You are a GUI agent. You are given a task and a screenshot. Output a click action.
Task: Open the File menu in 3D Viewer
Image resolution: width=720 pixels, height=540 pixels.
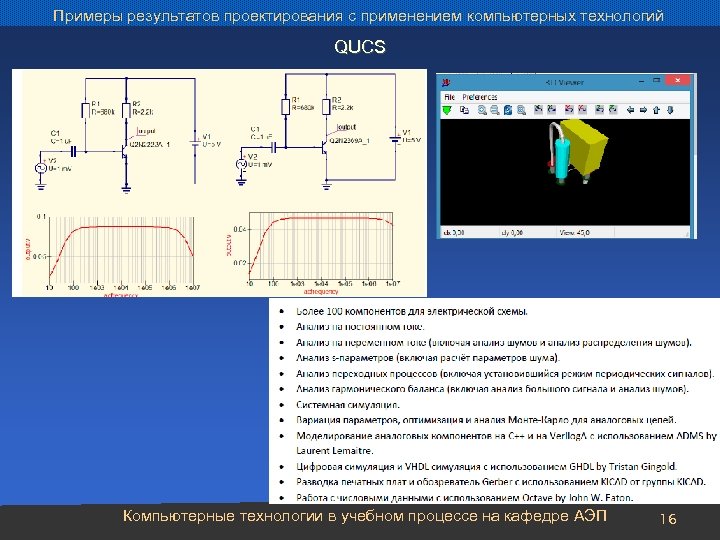pyautogui.click(x=450, y=97)
